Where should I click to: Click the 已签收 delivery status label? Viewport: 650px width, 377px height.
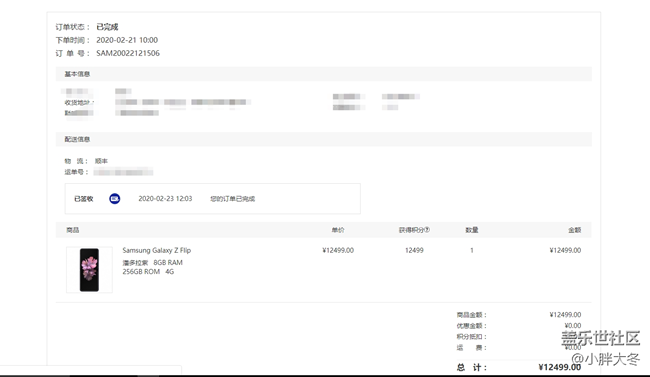coord(84,199)
